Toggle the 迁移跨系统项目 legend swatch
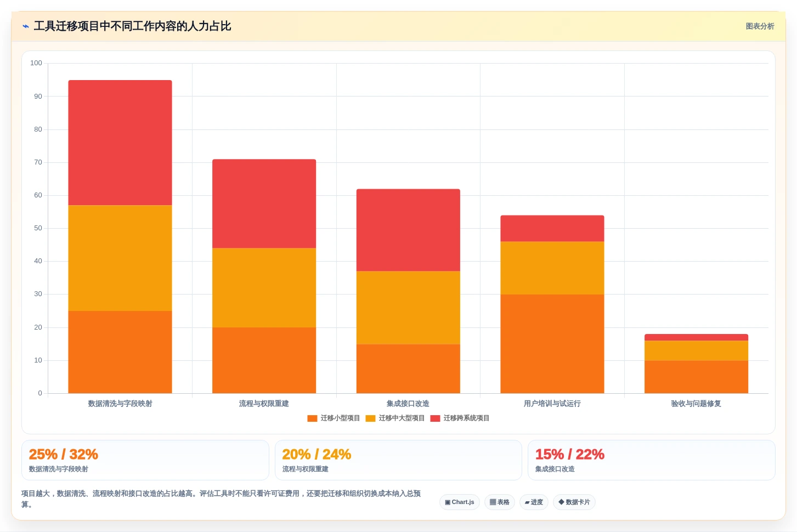This screenshot has width=797, height=532. pos(435,418)
